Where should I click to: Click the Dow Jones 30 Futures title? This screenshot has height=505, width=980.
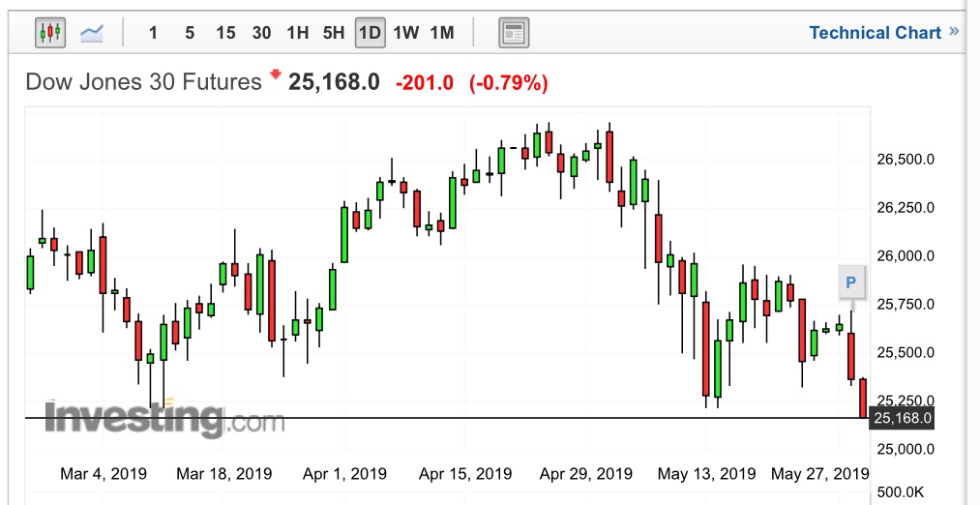pos(143,82)
